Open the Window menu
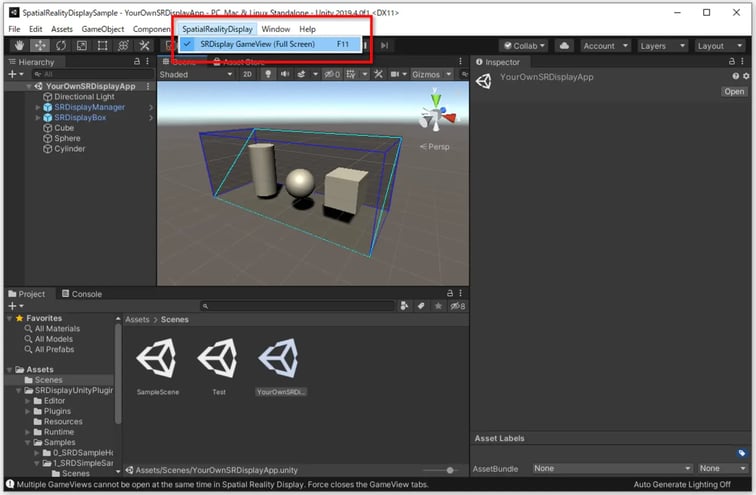 click(x=276, y=29)
